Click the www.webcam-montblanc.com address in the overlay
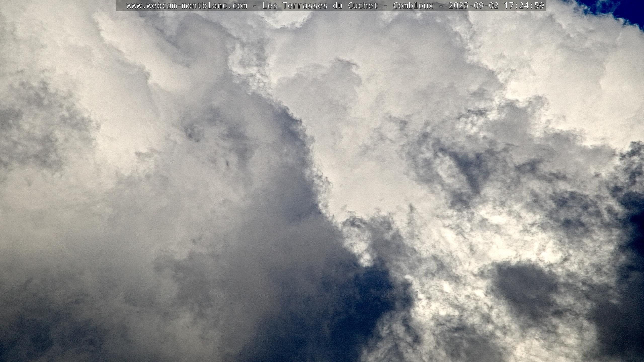This screenshot has height=362, width=644. 187,6
